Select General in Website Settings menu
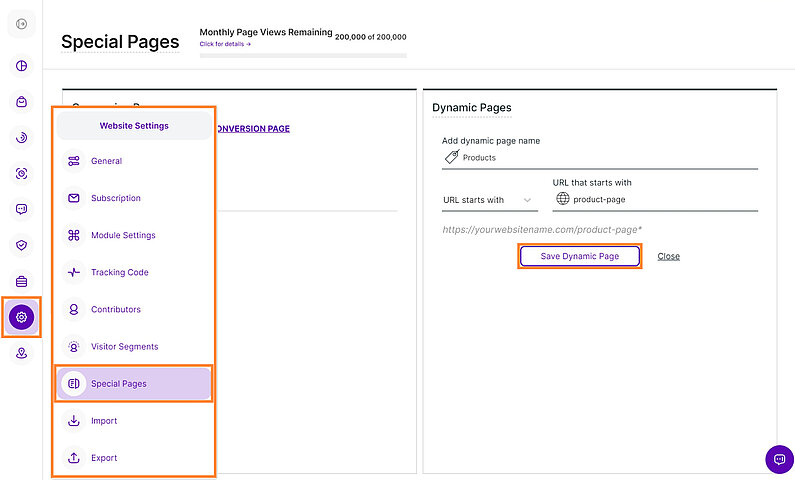The width and height of the screenshot is (795, 480). click(106, 161)
